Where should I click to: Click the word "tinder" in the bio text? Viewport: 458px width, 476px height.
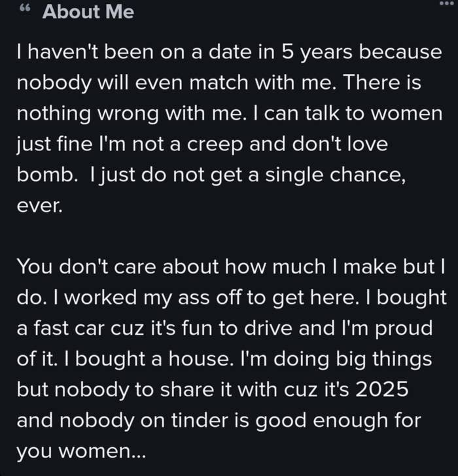tap(196, 420)
